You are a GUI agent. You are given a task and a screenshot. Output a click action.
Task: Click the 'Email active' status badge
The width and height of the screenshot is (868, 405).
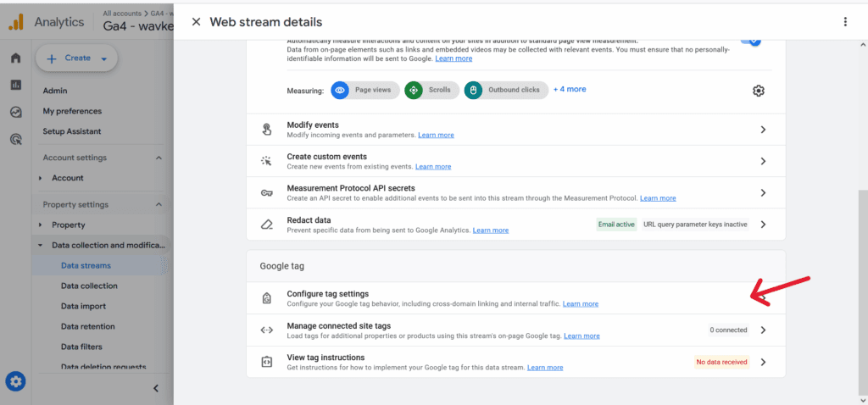coord(616,225)
